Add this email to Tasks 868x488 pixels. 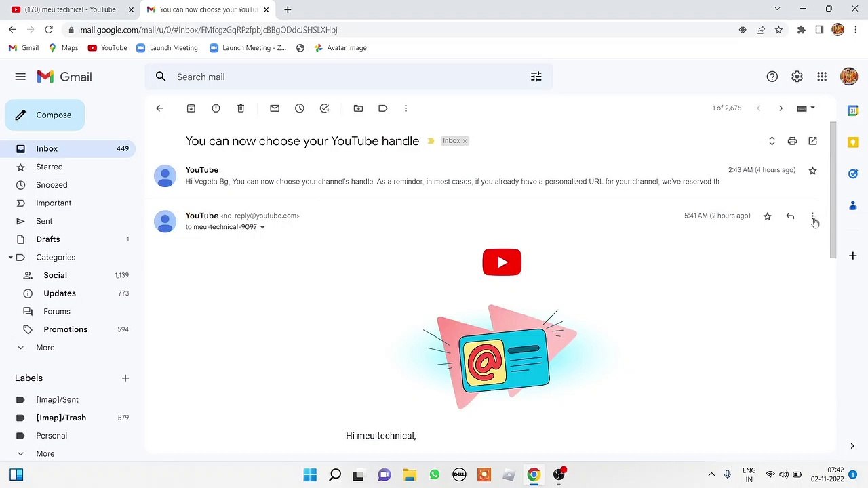click(x=325, y=108)
